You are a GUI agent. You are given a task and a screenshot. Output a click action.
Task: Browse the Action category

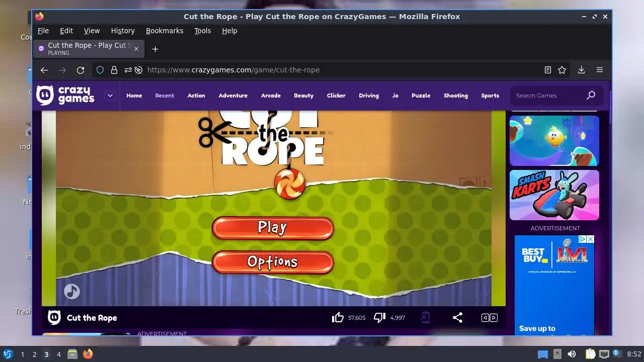point(196,96)
